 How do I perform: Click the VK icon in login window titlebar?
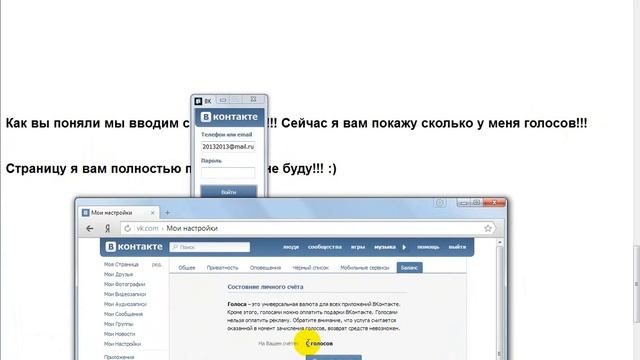coord(198,101)
